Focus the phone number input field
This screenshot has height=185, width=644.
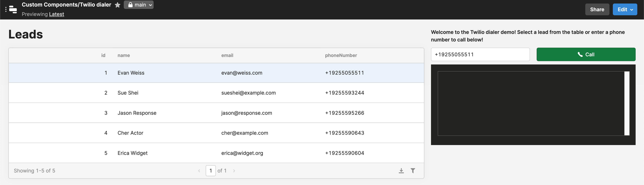(x=480, y=54)
